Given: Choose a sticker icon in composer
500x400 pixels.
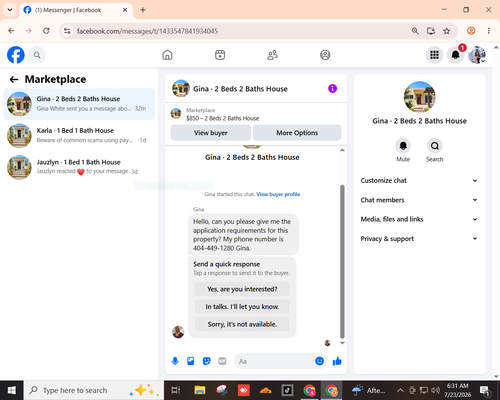Looking at the screenshot, I should [207, 361].
